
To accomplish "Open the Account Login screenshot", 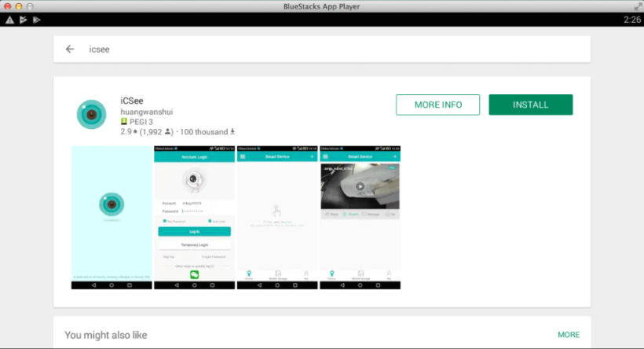I will (194, 218).
